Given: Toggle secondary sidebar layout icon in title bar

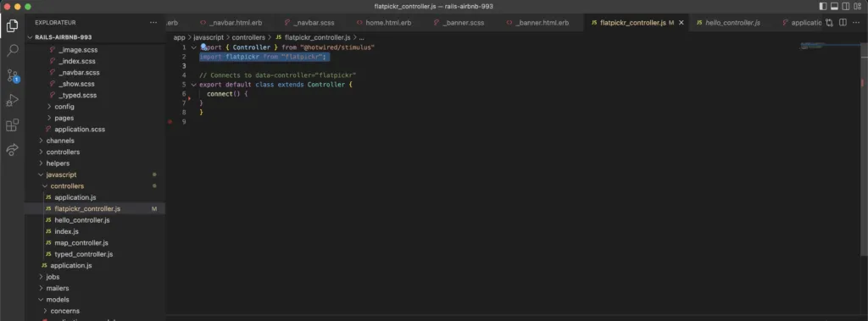Looking at the screenshot, I should (x=846, y=6).
